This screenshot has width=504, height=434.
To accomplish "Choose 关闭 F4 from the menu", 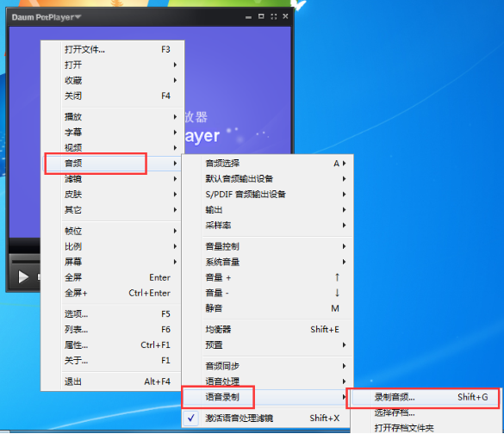I will coord(113,96).
